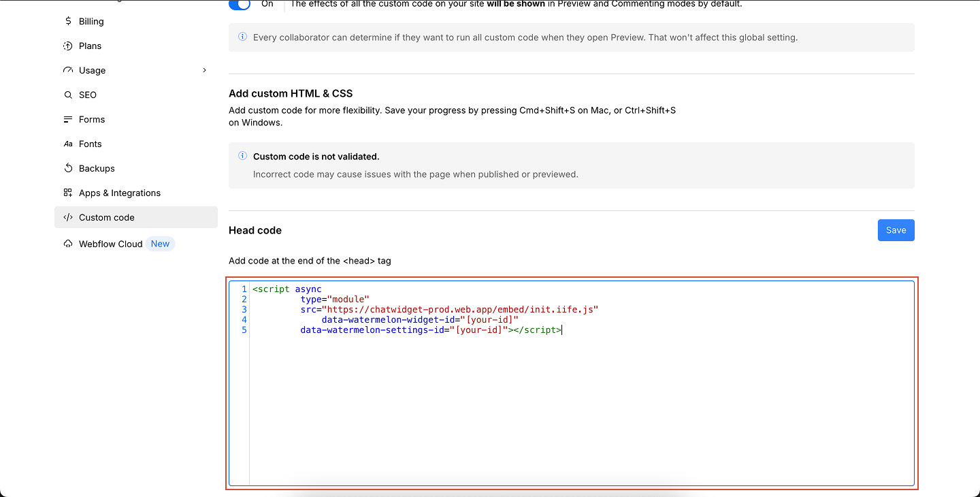Click the Add custom HTML & CSS heading
Screen dimensions: 980x497
tap(291, 93)
